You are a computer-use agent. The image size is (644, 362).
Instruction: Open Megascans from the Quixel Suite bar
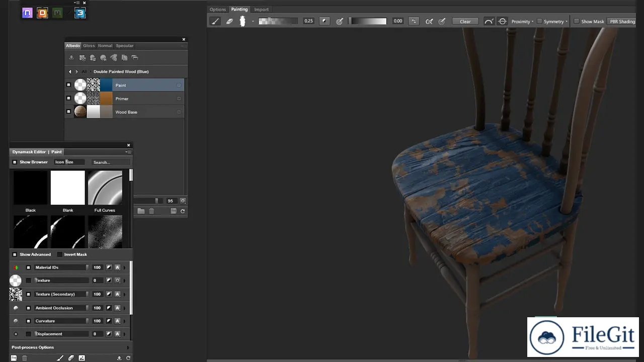click(57, 13)
